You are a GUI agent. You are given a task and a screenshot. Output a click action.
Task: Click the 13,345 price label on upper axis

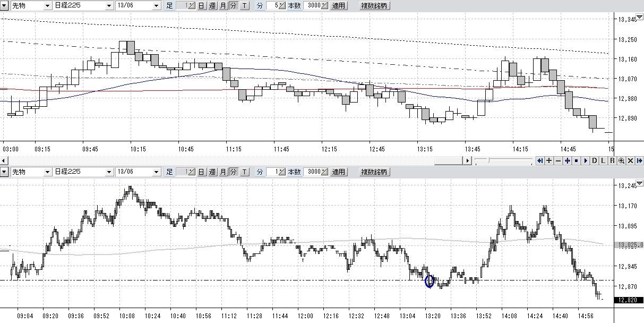pyautogui.click(x=628, y=19)
